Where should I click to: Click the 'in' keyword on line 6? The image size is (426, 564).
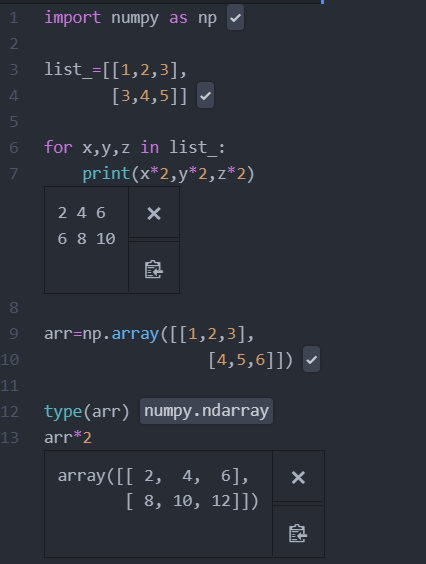(x=150, y=147)
